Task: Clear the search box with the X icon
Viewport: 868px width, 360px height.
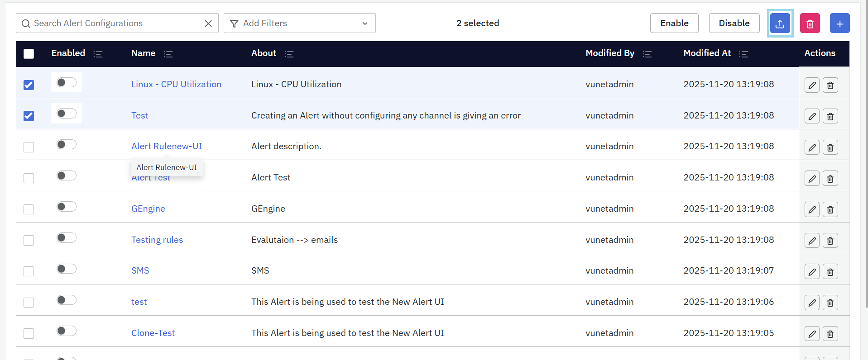Action: point(208,24)
